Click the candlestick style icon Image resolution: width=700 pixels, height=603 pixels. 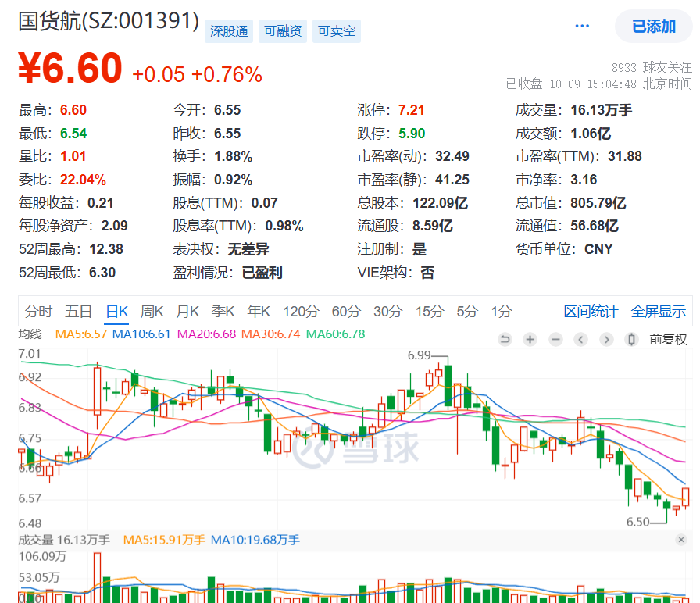point(631,340)
